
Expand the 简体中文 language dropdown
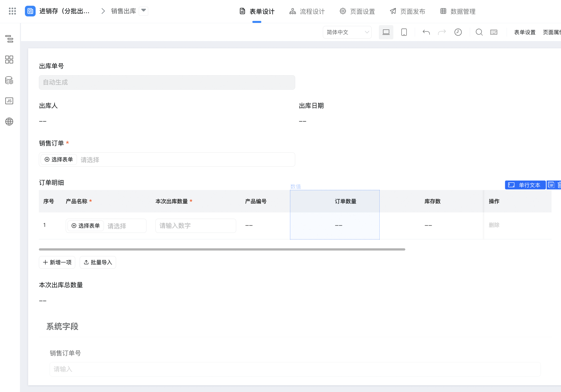click(347, 32)
